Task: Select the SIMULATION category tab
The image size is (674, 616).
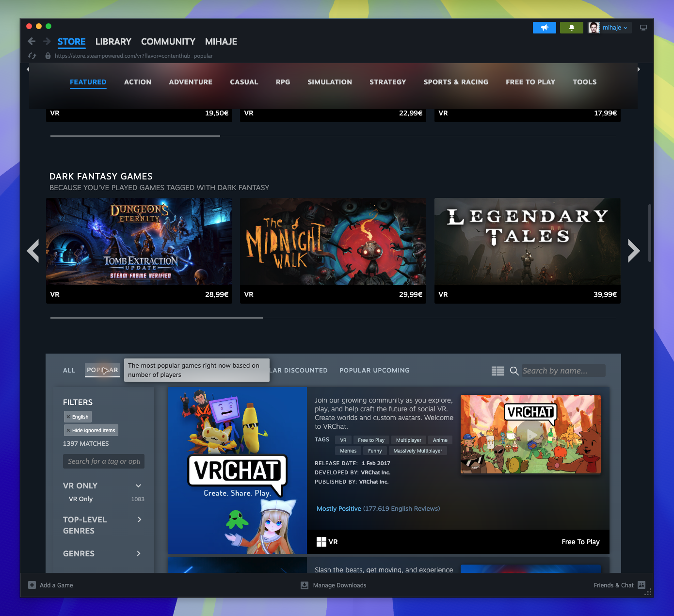Action: tap(330, 82)
